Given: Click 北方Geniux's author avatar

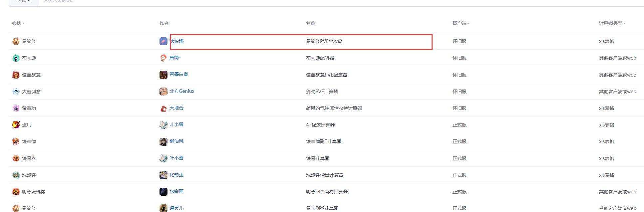Looking at the screenshot, I should pos(163,91).
